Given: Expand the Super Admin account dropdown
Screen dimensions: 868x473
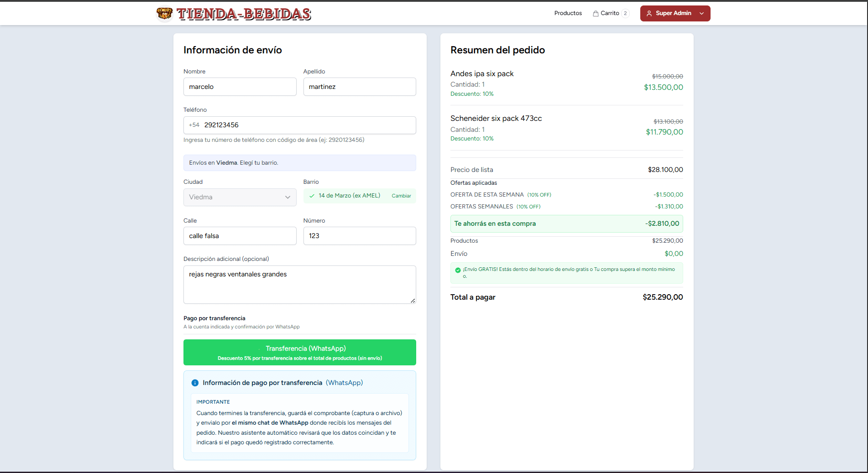Looking at the screenshot, I should (x=701, y=13).
